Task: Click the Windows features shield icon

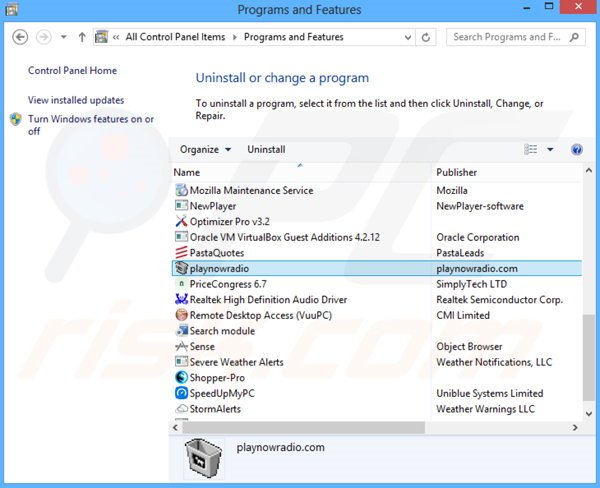Action: click(x=16, y=119)
